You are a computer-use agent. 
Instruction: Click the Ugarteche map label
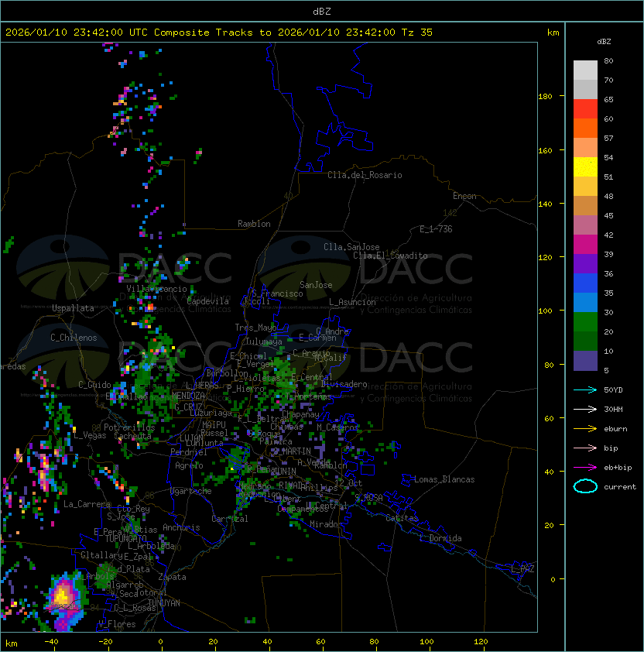click(x=191, y=491)
